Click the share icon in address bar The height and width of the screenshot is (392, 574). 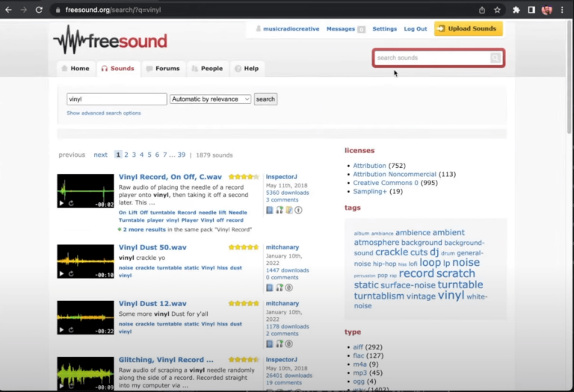(x=482, y=10)
